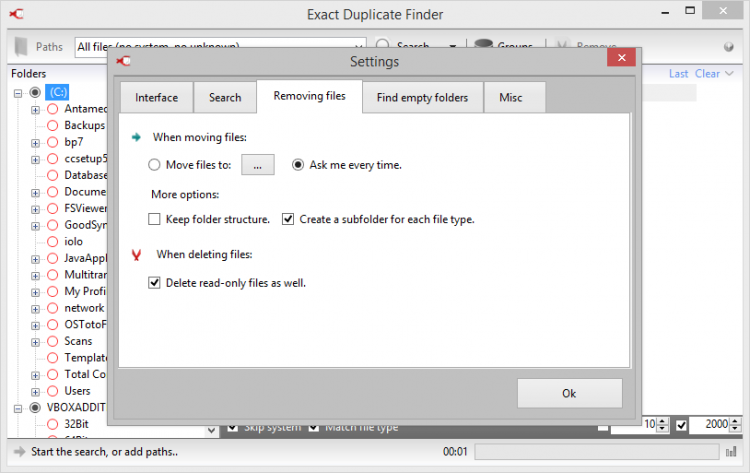Select the VBOXADDIT drive radio icon
The height and width of the screenshot is (473, 750).
pos(35,407)
